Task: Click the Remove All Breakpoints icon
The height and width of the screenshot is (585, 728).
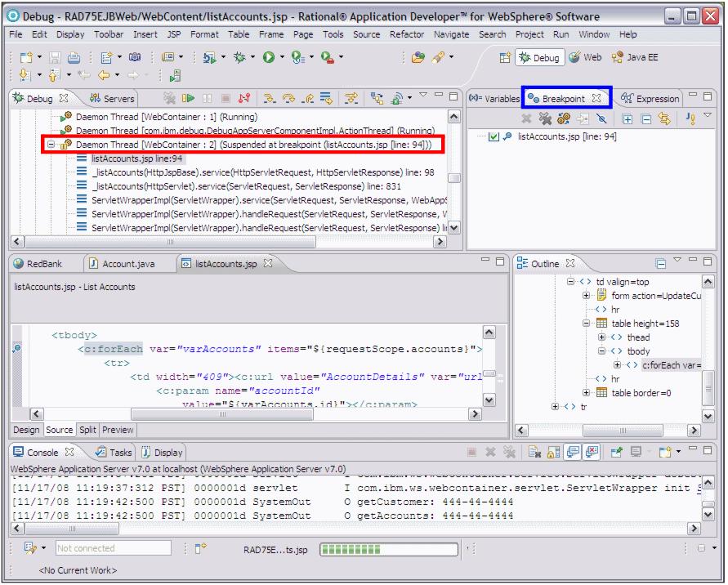Action: 545,118
